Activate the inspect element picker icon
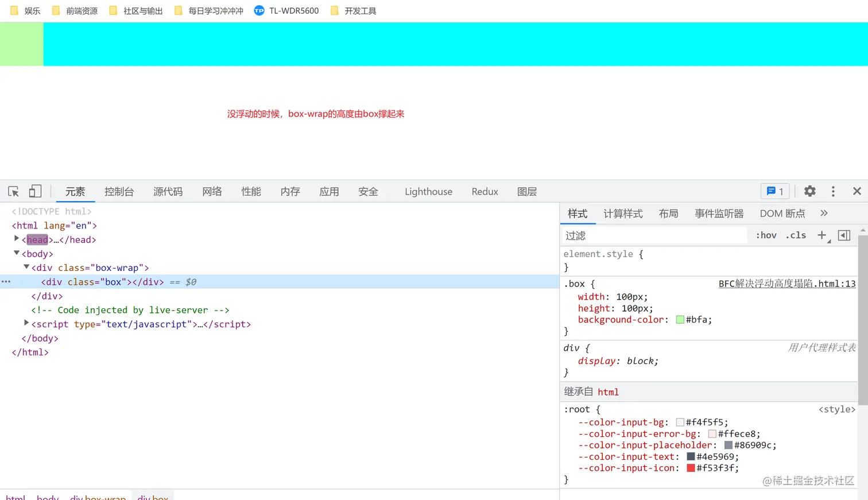Viewport: 868px width, 500px height. coord(14,191)
